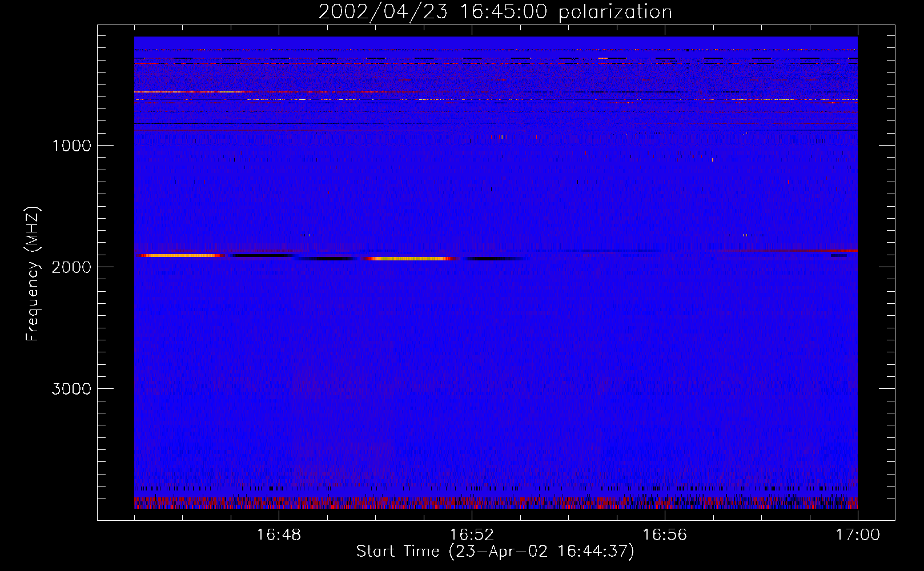Click the 16:56 time tick label
Screen dimensions: 924x571
(x=665, y=535)
